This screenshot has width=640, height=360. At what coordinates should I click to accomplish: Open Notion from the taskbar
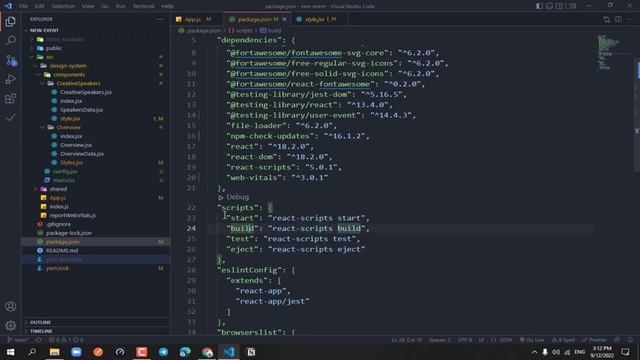point(251,352)
